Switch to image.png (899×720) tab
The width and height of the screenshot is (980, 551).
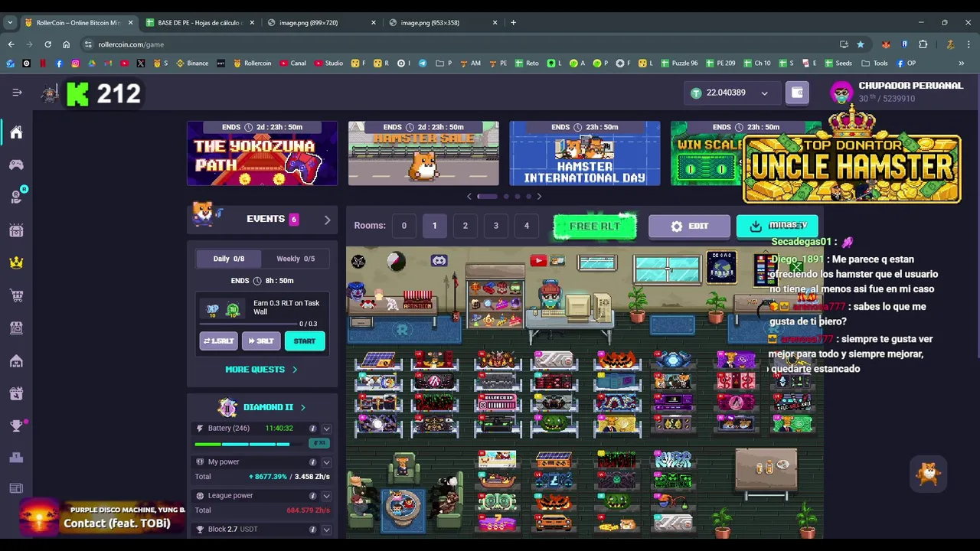322,22
